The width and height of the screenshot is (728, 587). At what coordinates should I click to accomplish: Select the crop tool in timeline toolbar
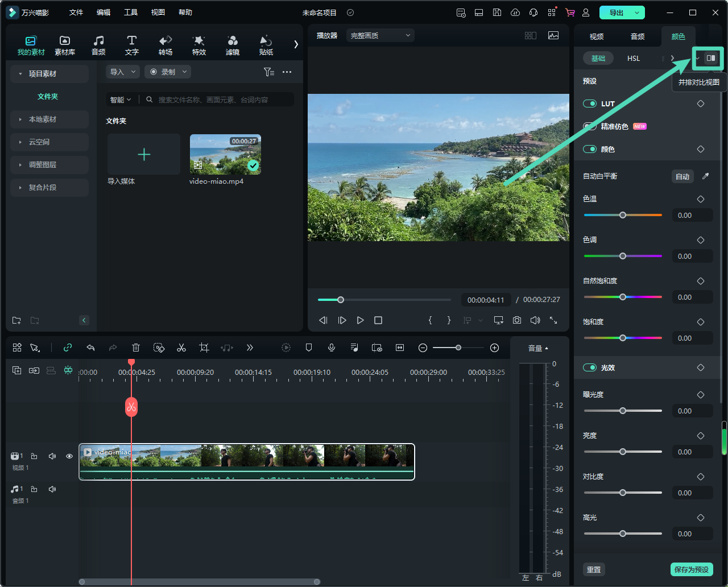(204, 348)
